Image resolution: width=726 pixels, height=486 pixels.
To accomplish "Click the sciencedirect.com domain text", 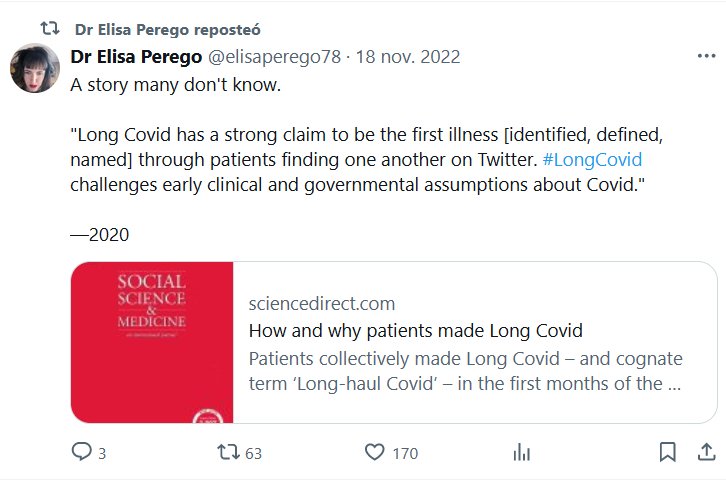I will 321,303.
